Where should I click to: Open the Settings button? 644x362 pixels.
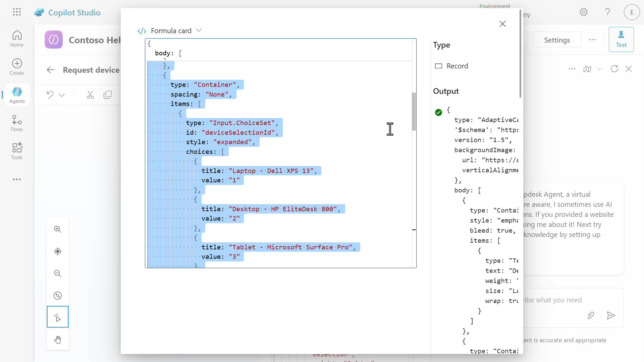[557, 40]
